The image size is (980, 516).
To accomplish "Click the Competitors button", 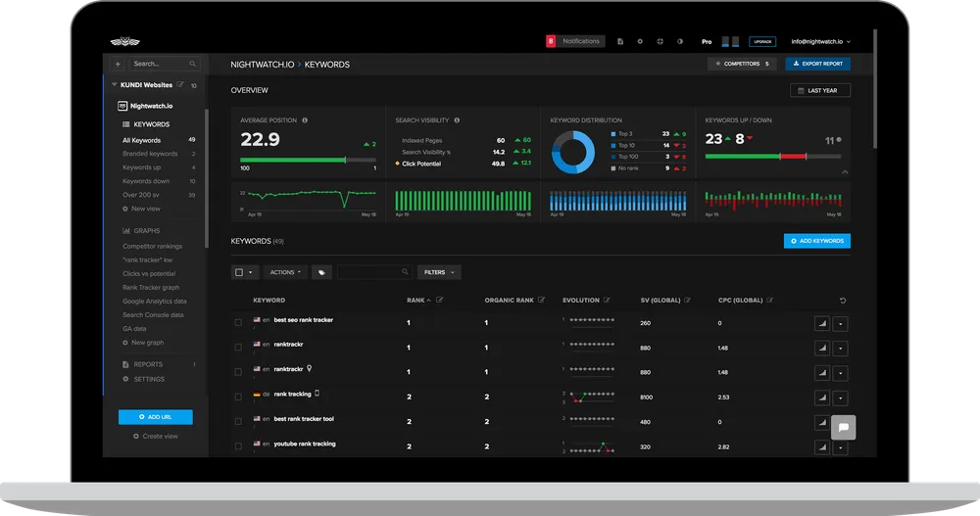I will tap(742, 64).
